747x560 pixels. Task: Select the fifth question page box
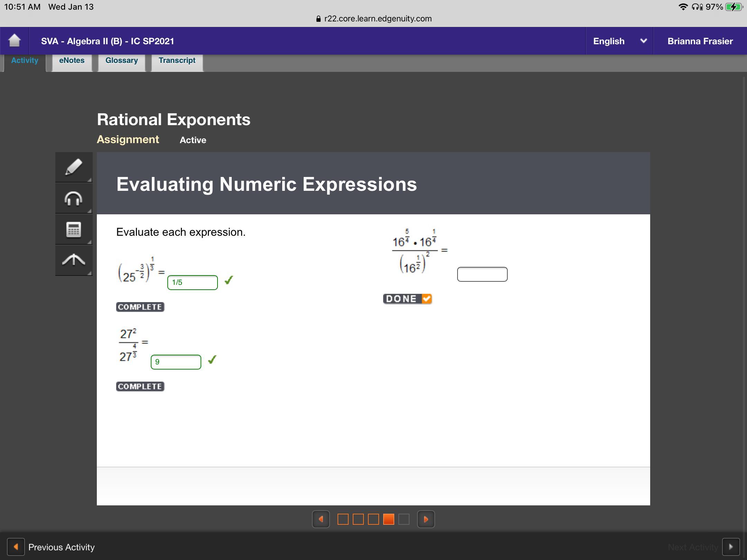click(x=404, y=519)
